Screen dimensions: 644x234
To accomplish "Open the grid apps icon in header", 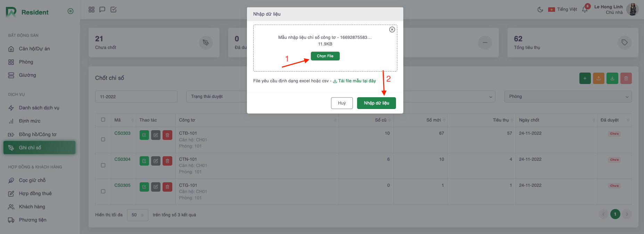I will [91, 10].
